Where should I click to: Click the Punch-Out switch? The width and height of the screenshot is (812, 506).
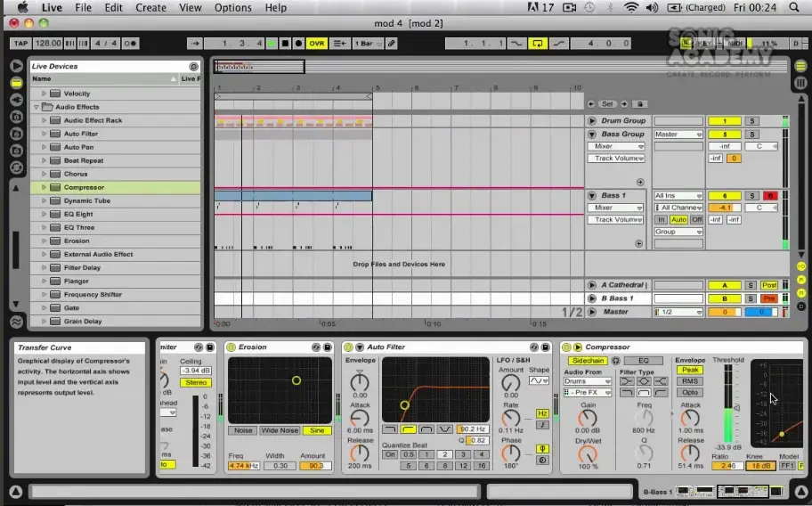559,44
